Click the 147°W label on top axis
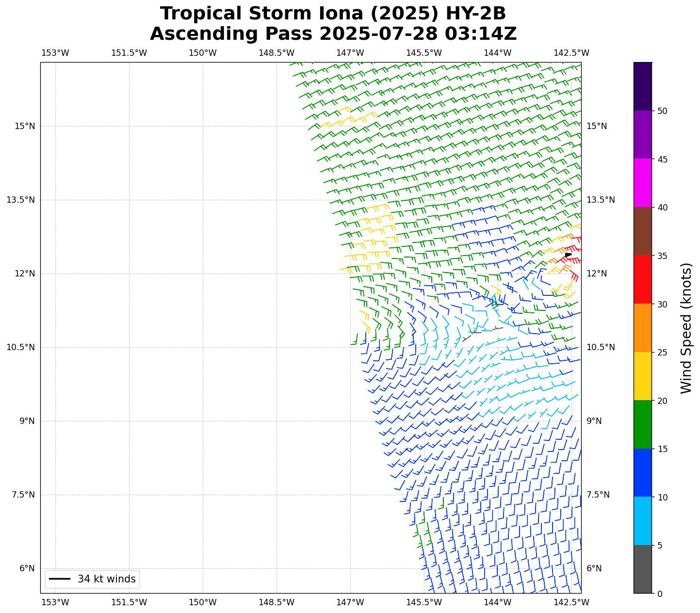 tap(350, 53)
